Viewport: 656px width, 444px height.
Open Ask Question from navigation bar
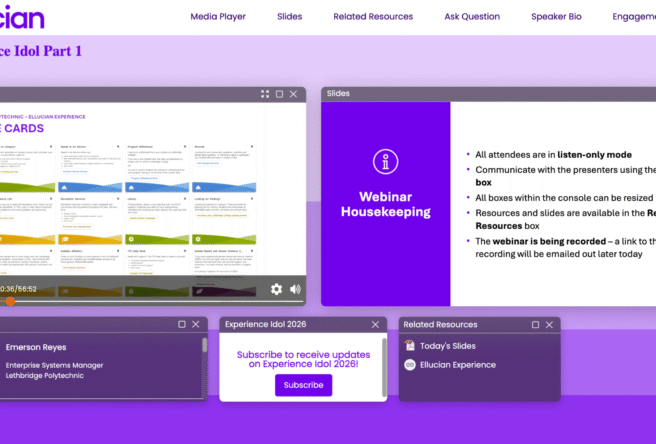click(x=472, y=16)
